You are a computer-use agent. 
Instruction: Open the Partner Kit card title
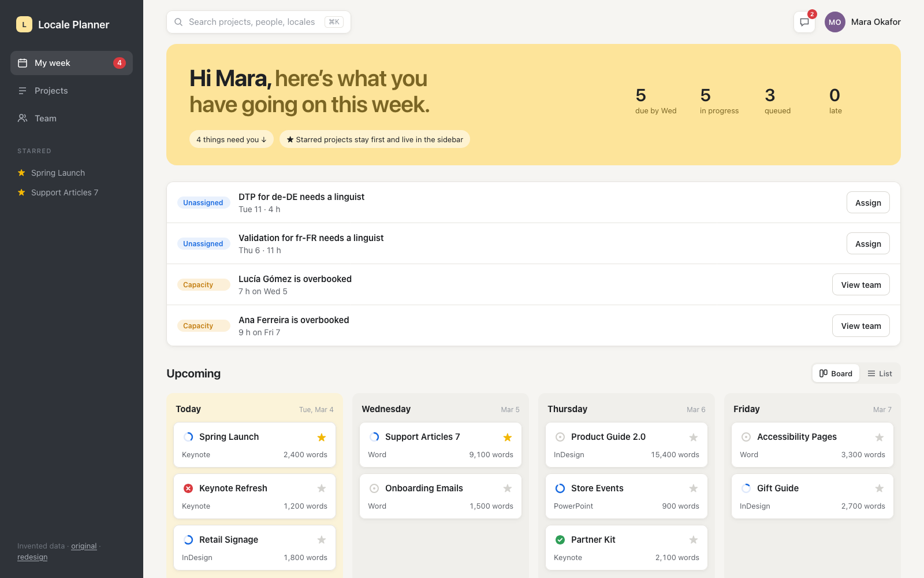(593, 540)
